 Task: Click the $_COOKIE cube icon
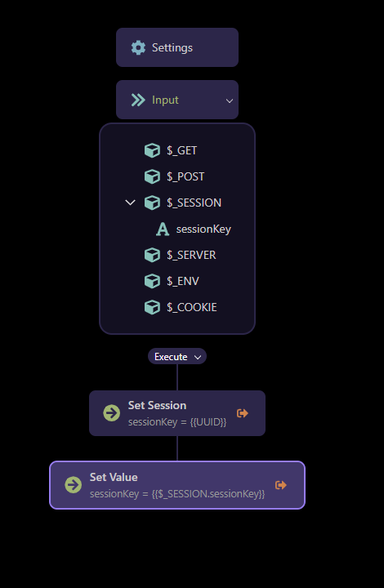(152, 308)
